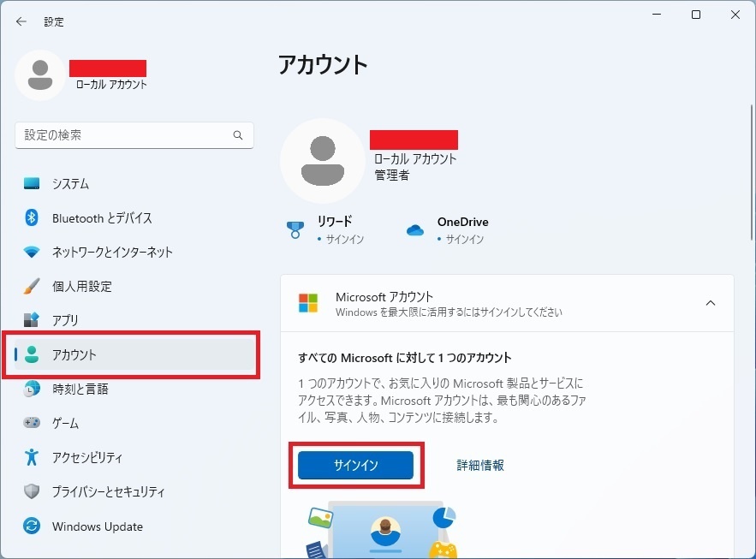This screenshot has height=559, width=756.
Task: Click サインイン under OneDrive
Action: point(464,239)
